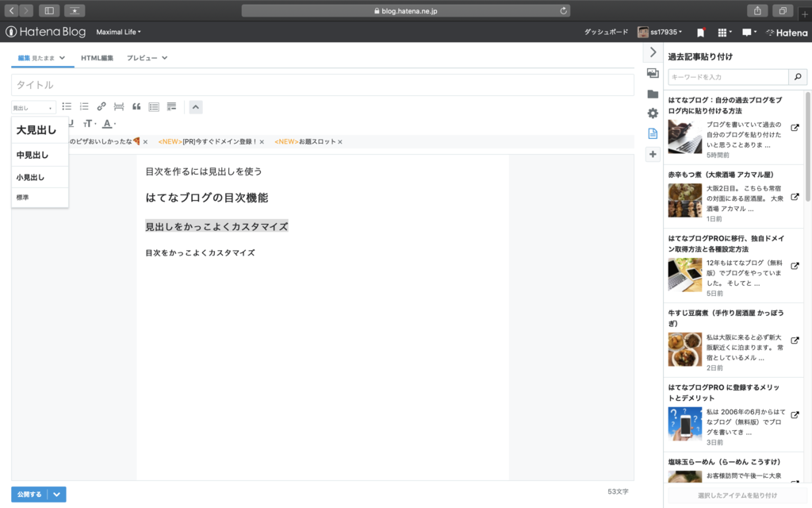Open the Hatena bookmark icon
Image resolution: width=812 pixels, height=508 pixels.
[x=701, y=32]
